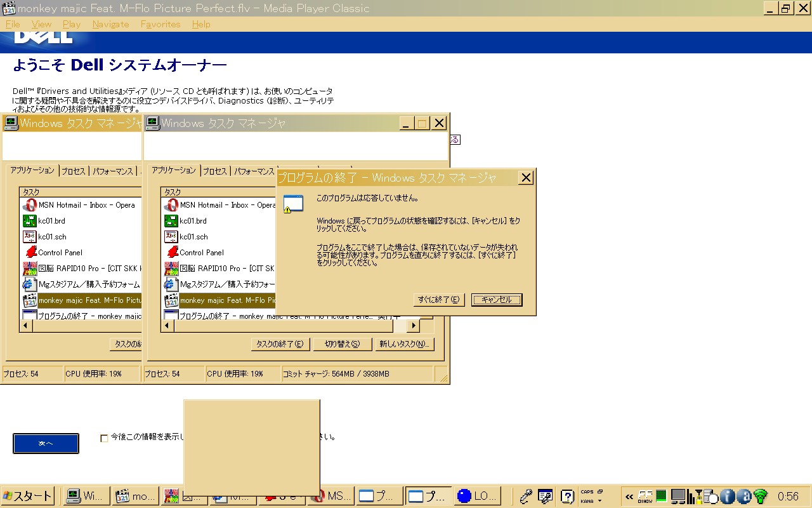This screenshot has height=508, width=812.
Task: Click the left arrow of left task list scrollbar
Action: click(27, 326)
